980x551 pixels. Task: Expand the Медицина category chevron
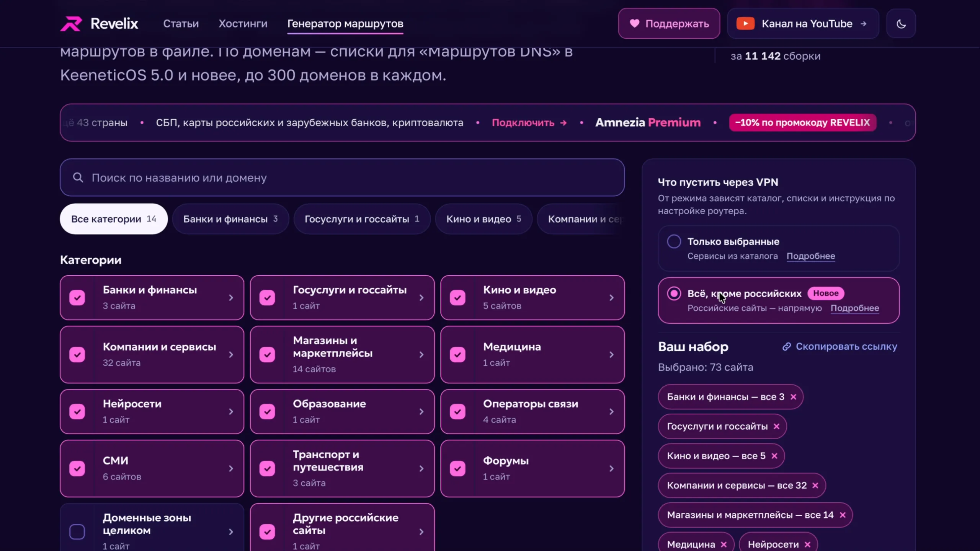tap(611, 355)
